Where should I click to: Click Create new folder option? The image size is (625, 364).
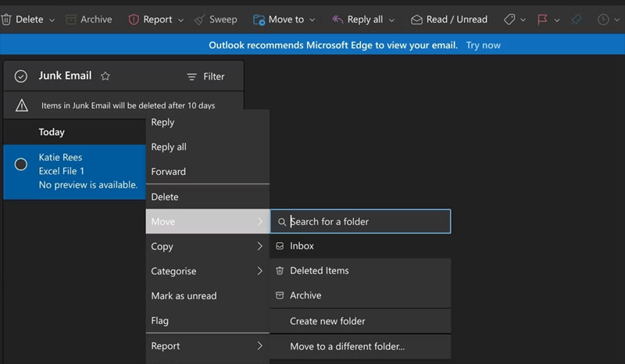pyautogui.click(x=327, y=321)
